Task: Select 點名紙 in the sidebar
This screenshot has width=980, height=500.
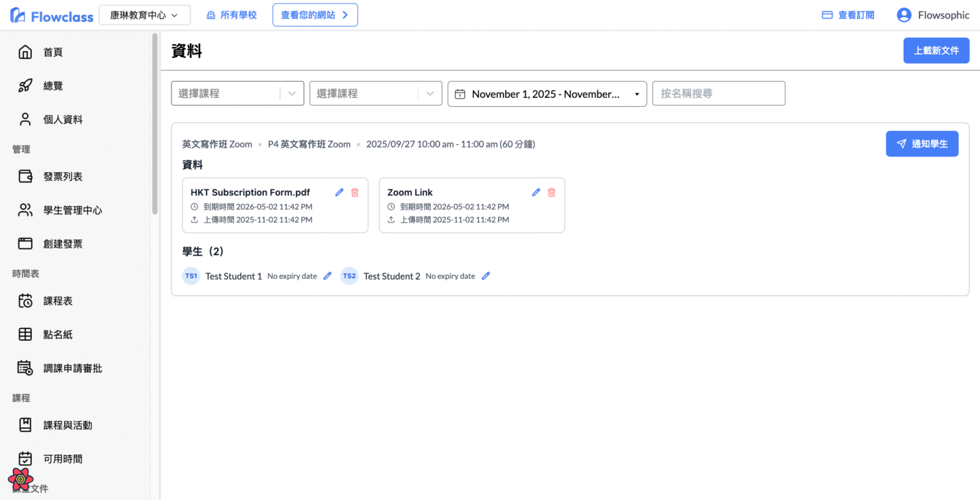Action: click(58, 335)
